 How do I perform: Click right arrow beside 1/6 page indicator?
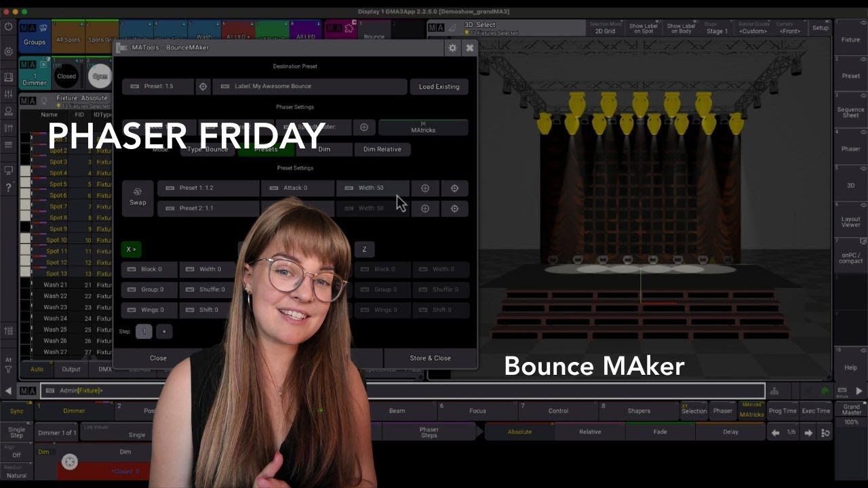pyautogui.click(x=808, y=432)
